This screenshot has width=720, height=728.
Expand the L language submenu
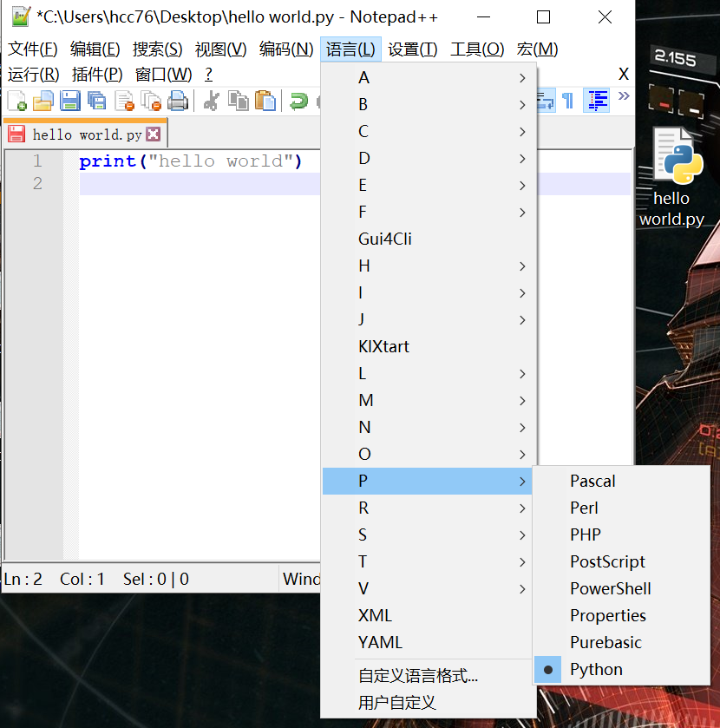[429, 374]
